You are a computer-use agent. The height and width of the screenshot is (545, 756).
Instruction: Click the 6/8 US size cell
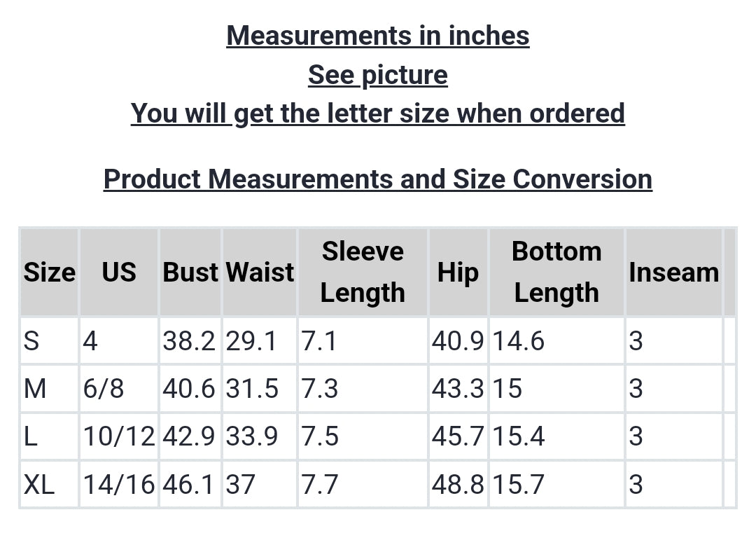(x=104, y=388)
